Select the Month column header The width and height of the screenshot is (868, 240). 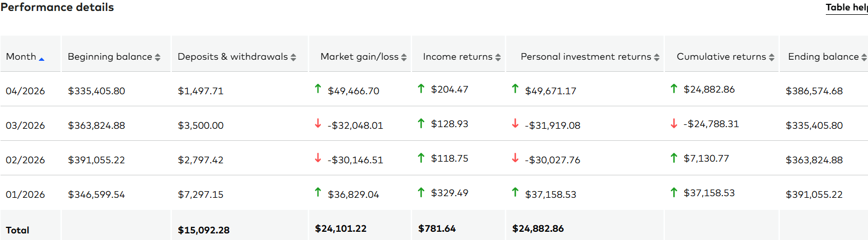(x=21, y=56)
